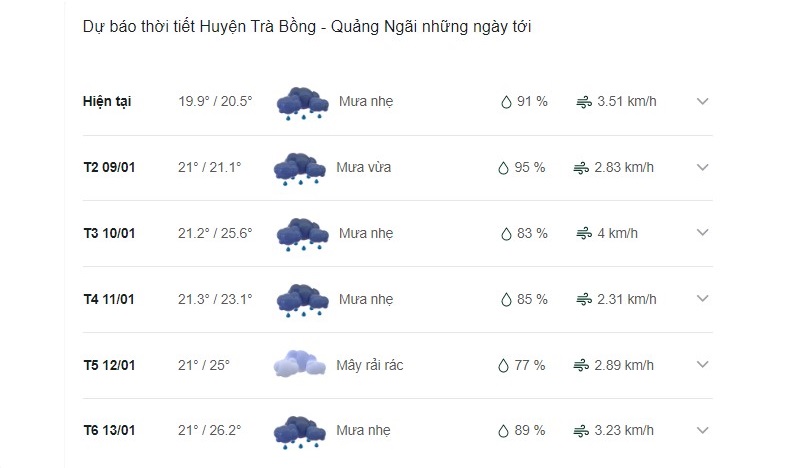Expand the T3 10/01 forecast details
The image size is (800, 468).
(703, 232)
